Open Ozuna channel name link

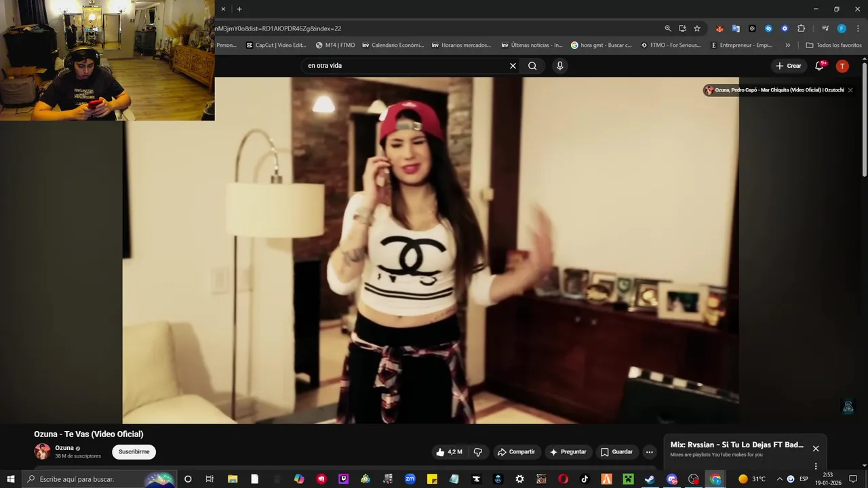[x=64, y=448]
